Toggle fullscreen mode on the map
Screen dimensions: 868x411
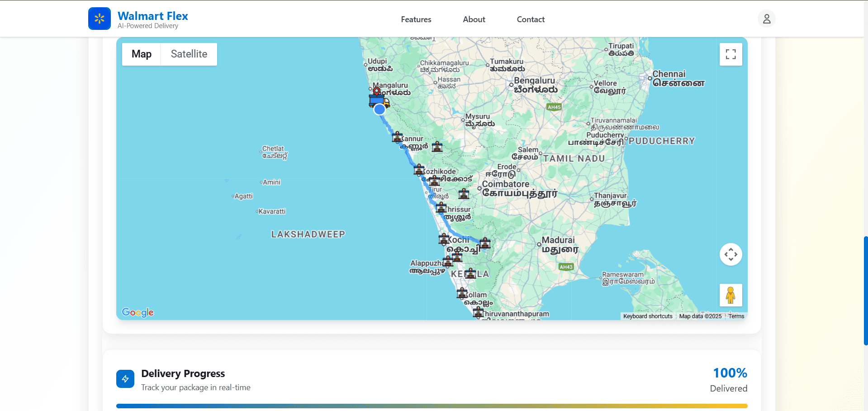tap(730, 54)
